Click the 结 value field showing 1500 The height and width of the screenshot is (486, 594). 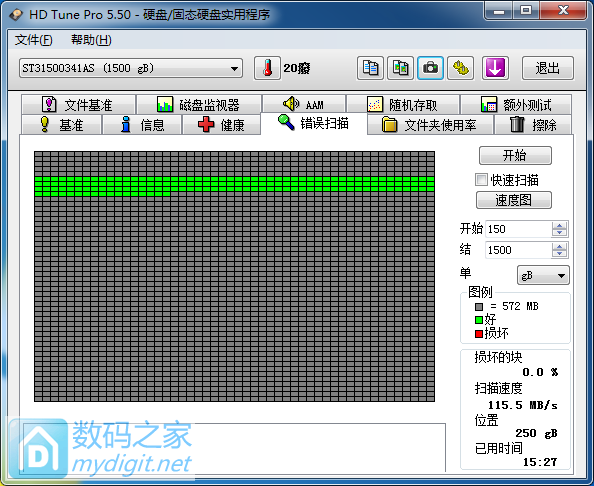click(x=518, y=250)
